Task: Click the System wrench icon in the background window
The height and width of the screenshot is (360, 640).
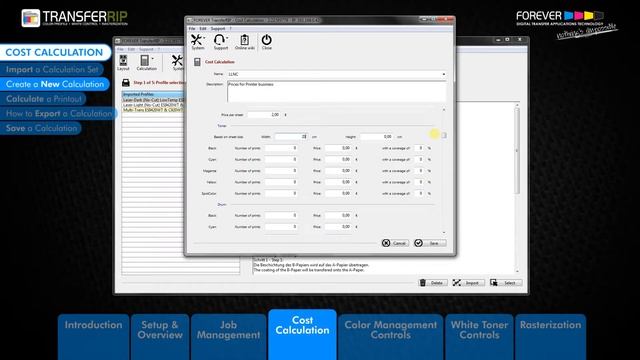Action: click(x=177, y=61)
